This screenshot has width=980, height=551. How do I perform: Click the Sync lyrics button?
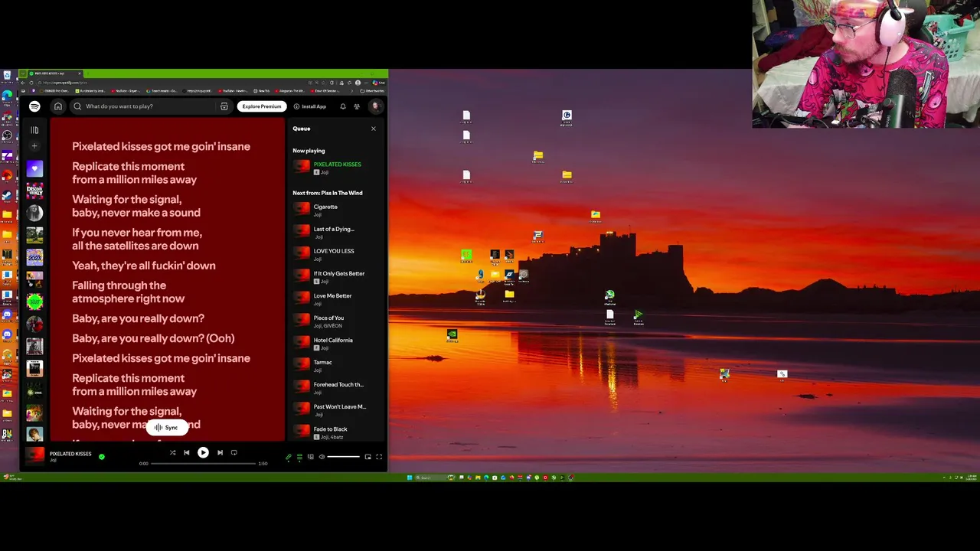coord(167,428)
